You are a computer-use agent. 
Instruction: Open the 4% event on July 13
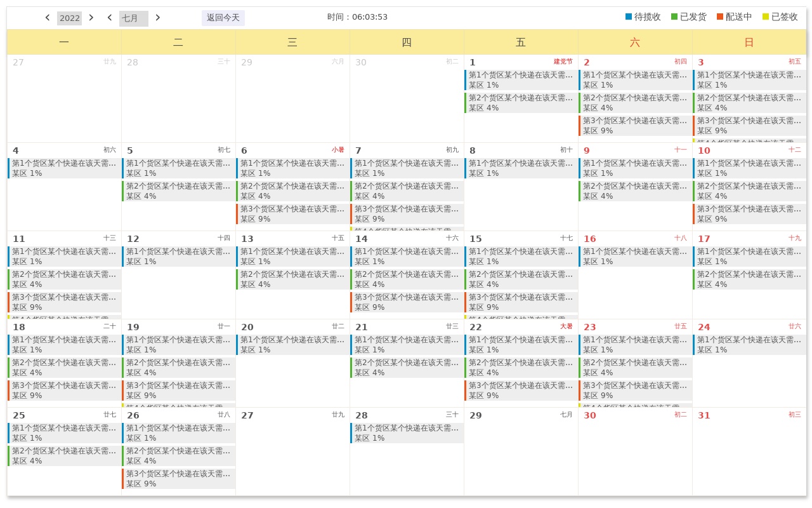(x=293, y=279)
